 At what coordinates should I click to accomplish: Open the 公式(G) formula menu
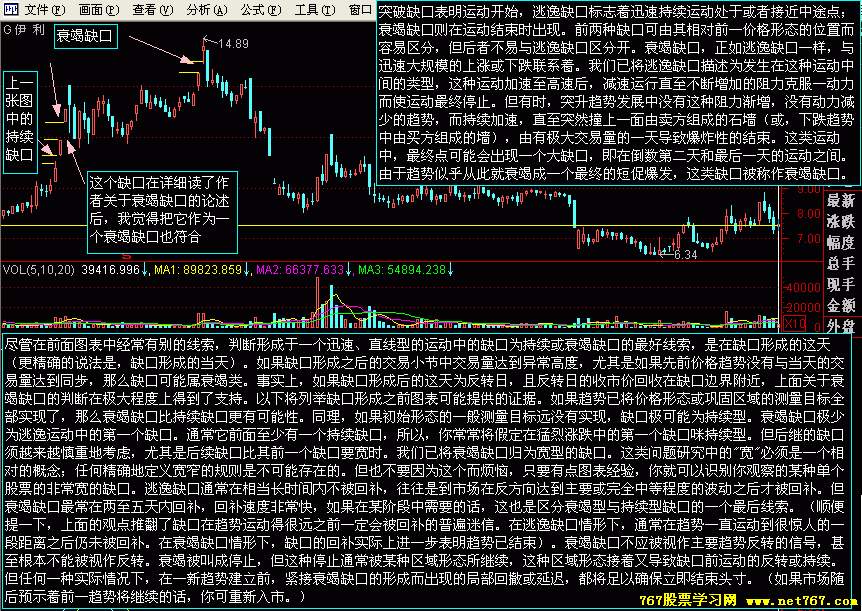pyautogui.click(x=260, y=7)
